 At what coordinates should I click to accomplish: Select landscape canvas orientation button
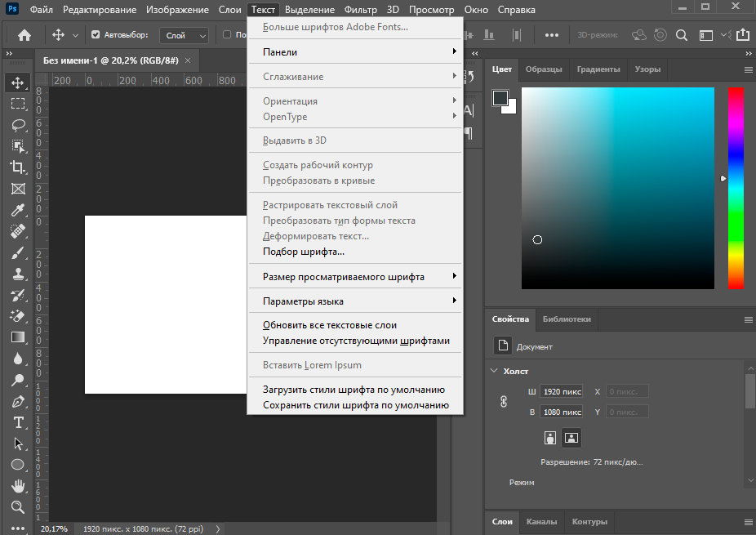coord(571,438)
